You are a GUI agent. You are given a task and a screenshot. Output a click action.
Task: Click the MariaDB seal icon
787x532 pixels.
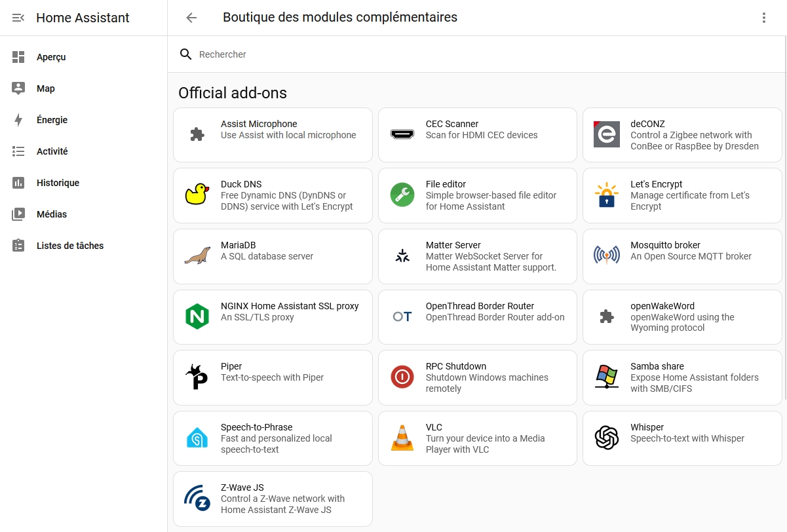pyautogui.click(x=197, y=256)
